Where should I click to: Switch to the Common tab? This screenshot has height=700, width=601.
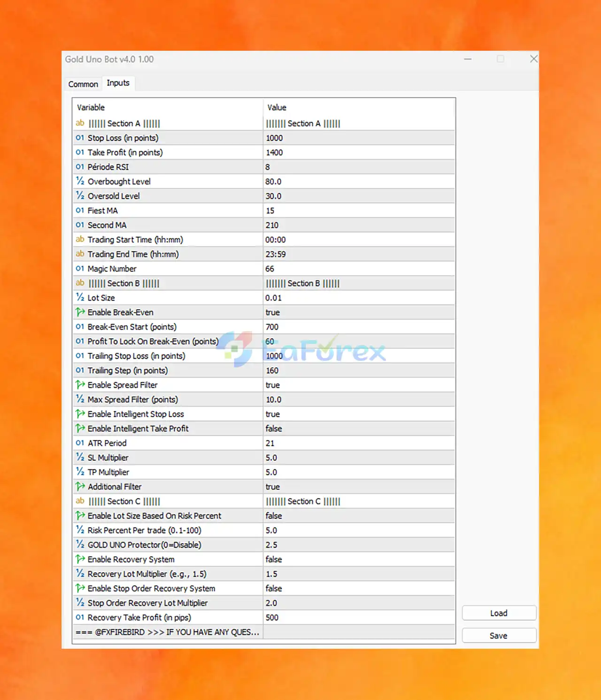point(83,84)
